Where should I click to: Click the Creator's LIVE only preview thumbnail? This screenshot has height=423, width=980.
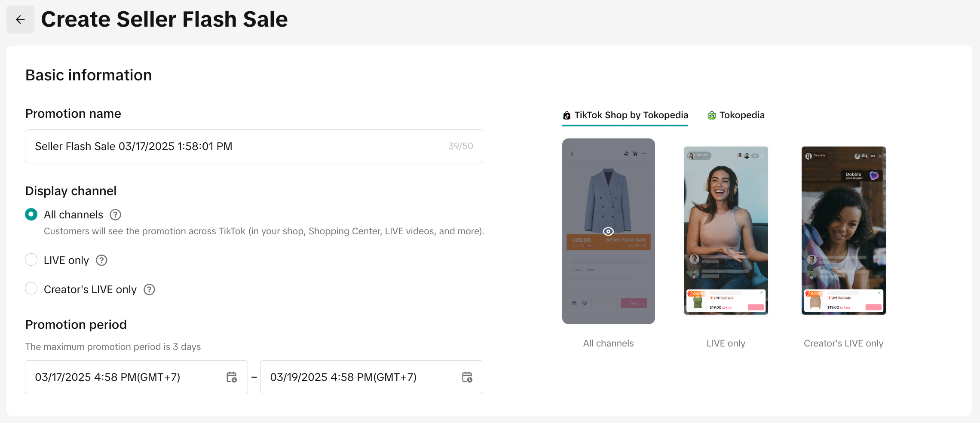tap(843, 230)
